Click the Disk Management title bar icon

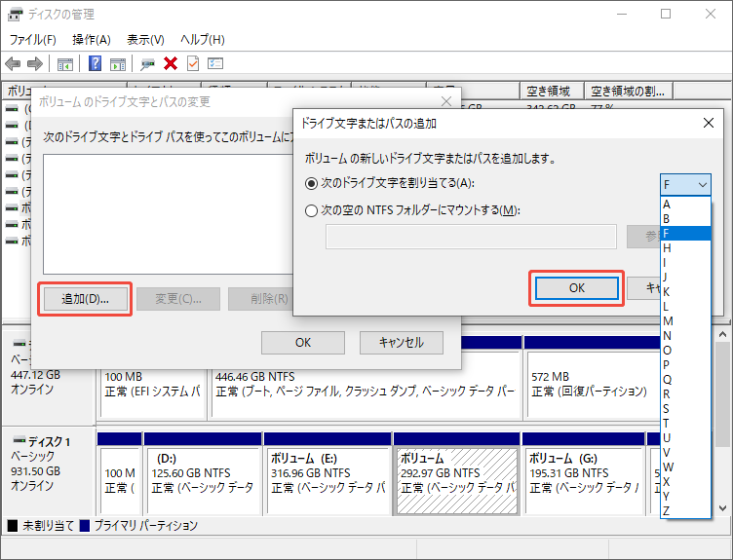(x=15, y=14)
